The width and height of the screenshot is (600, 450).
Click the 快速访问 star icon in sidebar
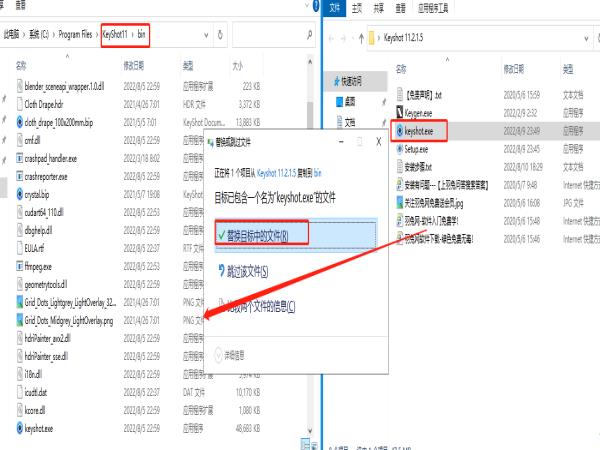[x=336, y=81]
